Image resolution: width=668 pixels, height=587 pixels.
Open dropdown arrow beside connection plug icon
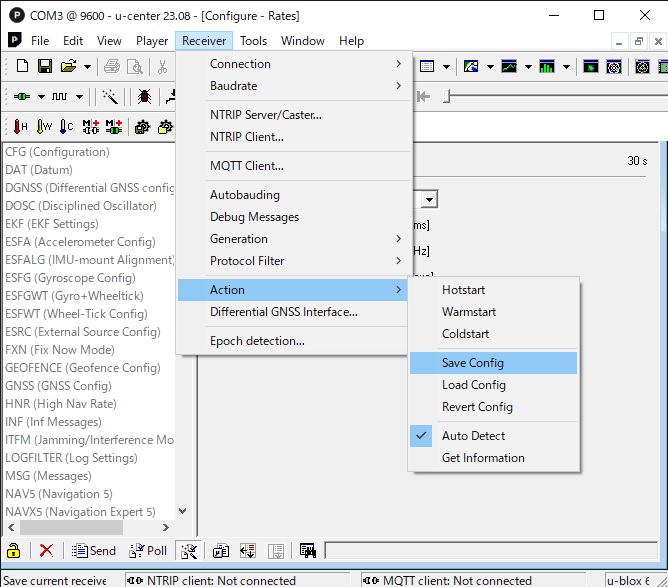click(x=41, y=97)
